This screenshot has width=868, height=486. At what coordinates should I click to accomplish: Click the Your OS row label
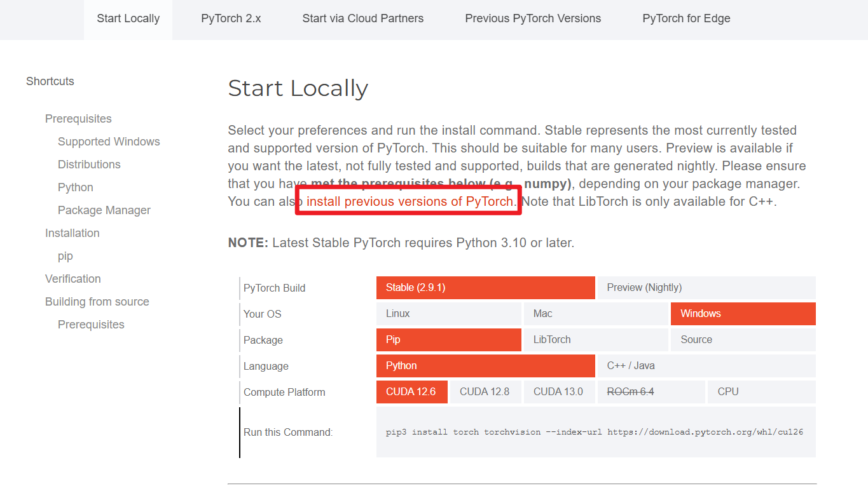262,314
